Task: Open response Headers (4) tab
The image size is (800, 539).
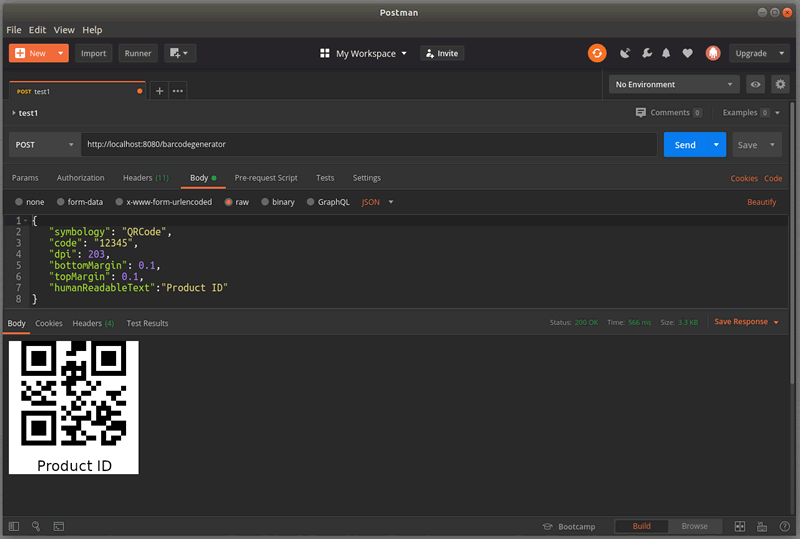Action: pyautogui.click(x=93, y=323)
